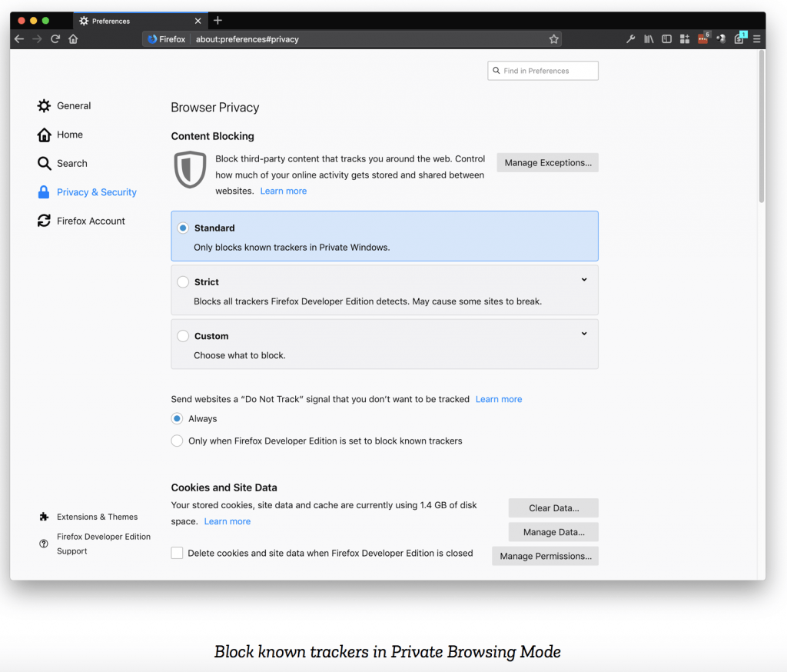Open the sidebar toggle in the toolbar
Image resolution: width=787 pixels, height=672 pixels.
click(x=666, y=38)
